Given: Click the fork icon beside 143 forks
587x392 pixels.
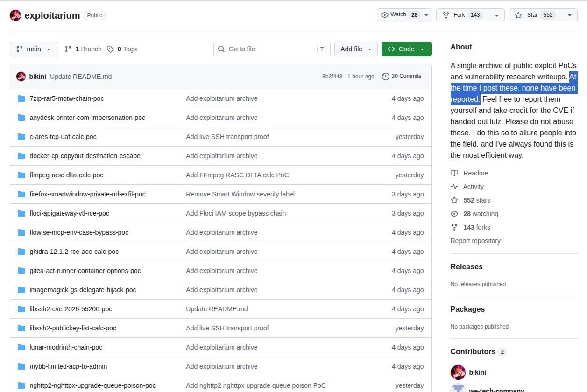Looking at the screenshot, I should pyautogui.click(x=454, y=227).
